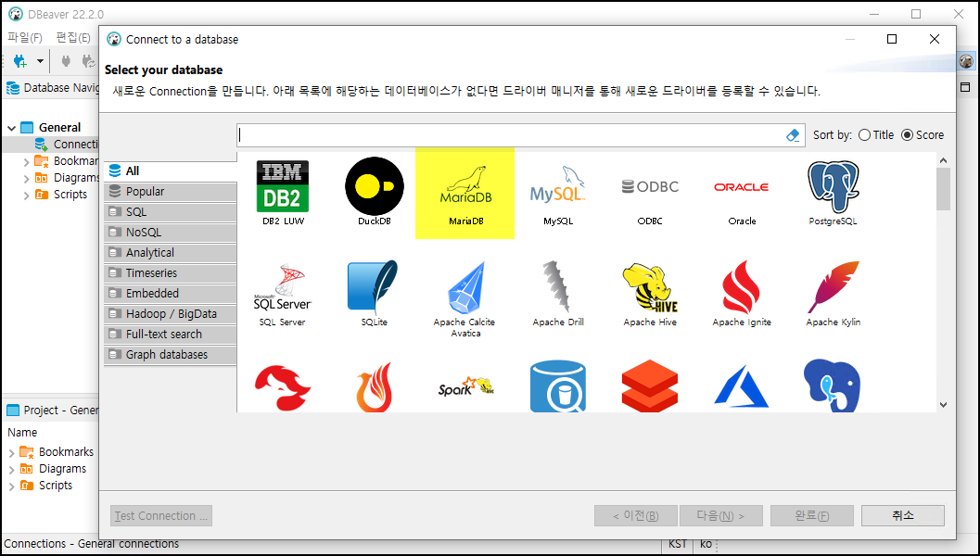
Task: Select Full-text search category
Action: (170, 335)
